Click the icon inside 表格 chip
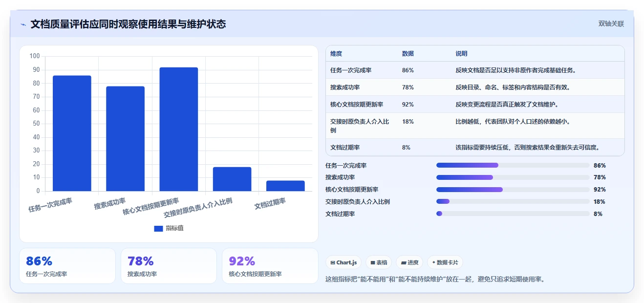The height and width of the screenshot is (303, 644). (373, 262)
